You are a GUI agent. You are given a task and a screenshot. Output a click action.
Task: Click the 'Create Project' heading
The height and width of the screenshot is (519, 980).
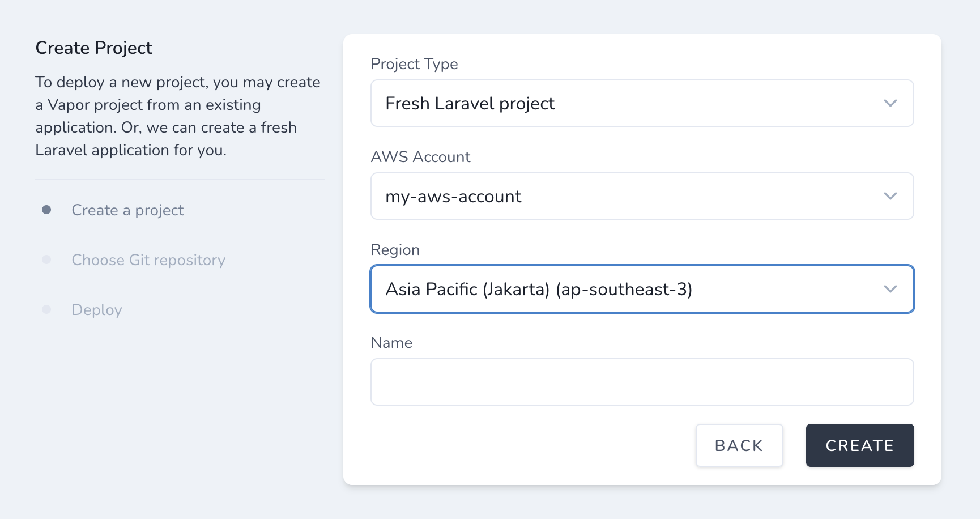(x=94, y=48)
